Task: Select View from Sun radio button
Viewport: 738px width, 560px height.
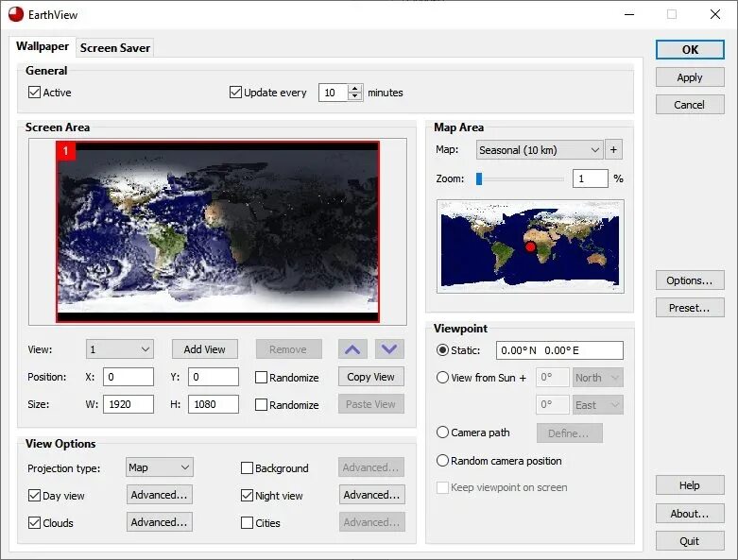Action: tap(442, 378)
